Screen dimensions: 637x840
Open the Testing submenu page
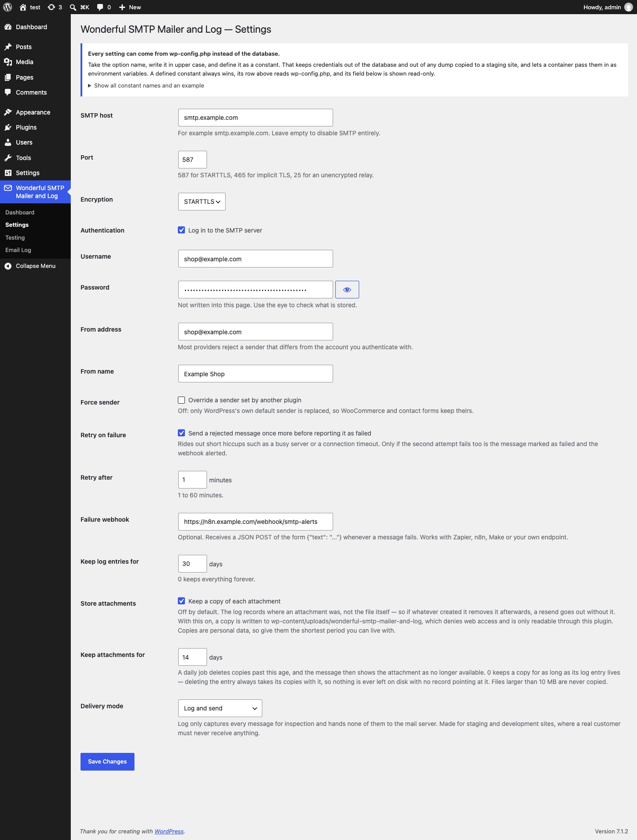(15, 237)
